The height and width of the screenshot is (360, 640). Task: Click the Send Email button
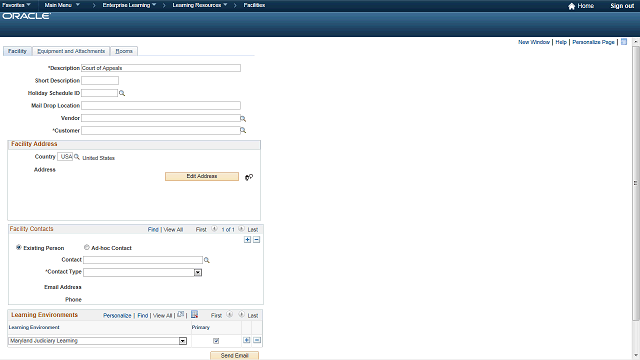click(234, 356)
